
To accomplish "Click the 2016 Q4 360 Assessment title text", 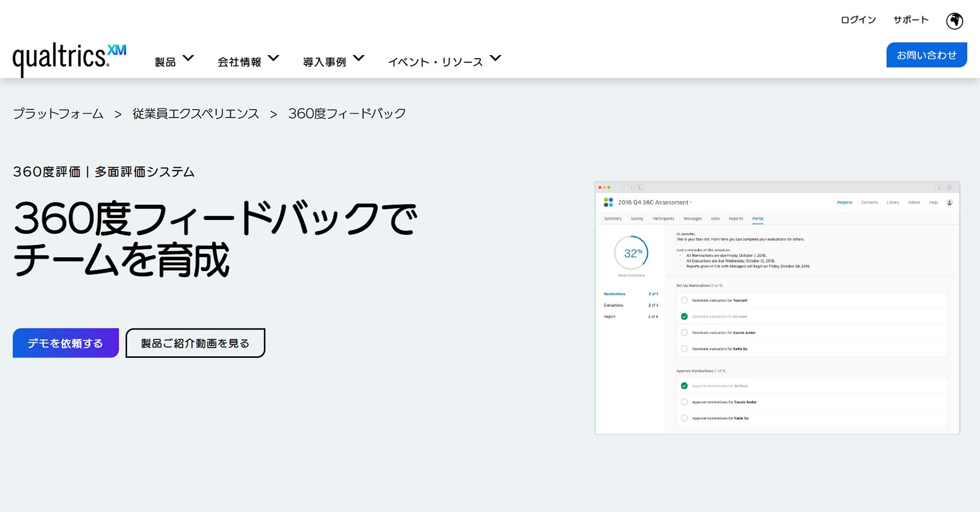I will pos(653,203).
